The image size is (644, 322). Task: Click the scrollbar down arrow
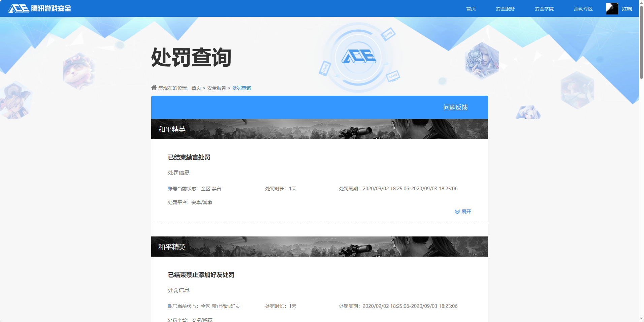point(641,318)
